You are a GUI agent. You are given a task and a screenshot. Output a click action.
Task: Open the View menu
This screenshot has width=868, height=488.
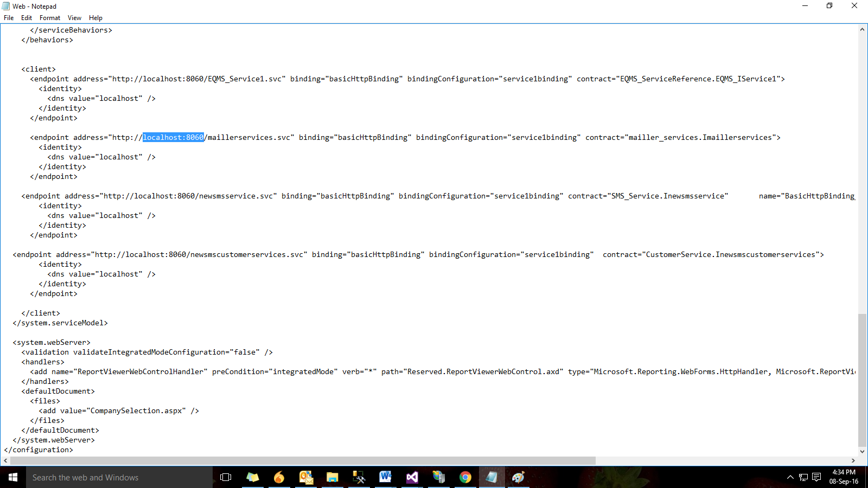(x=75, y=18)
